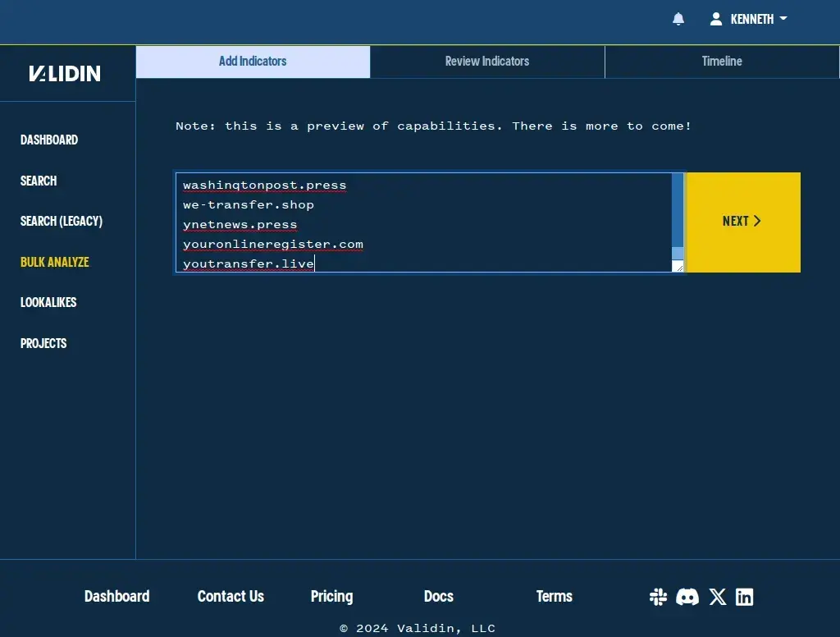This screenshot has height=637, width=840.
Task: Open Projects in the sidebar
Action: pos(43,343)
